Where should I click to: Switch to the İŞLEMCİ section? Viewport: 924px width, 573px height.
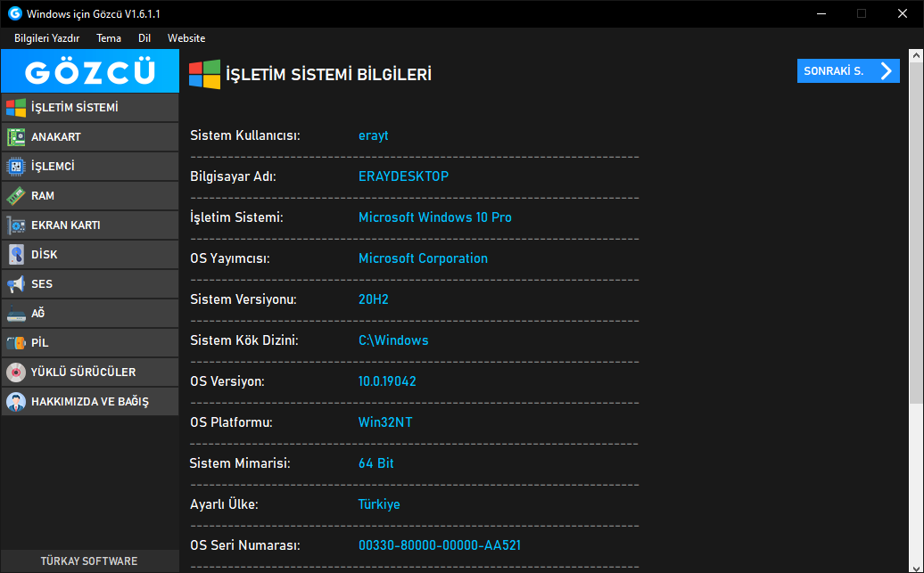point(90,167)
